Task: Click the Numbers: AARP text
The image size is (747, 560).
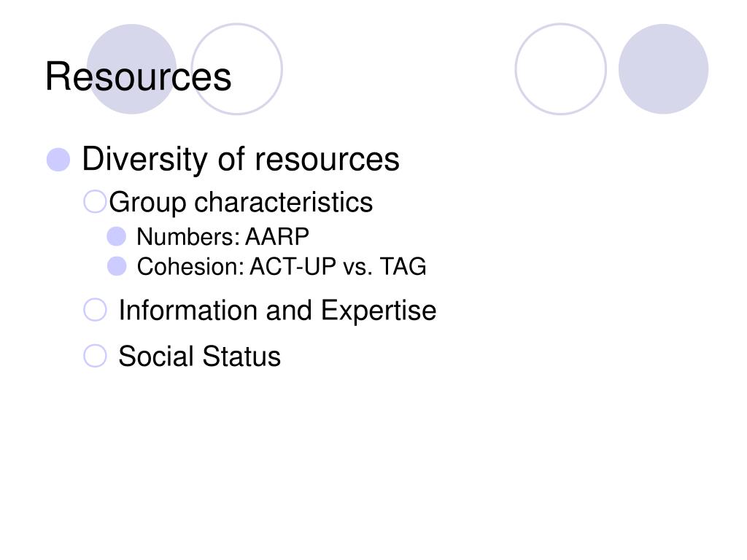Action: pyautogui.click(x=223, y=237)
